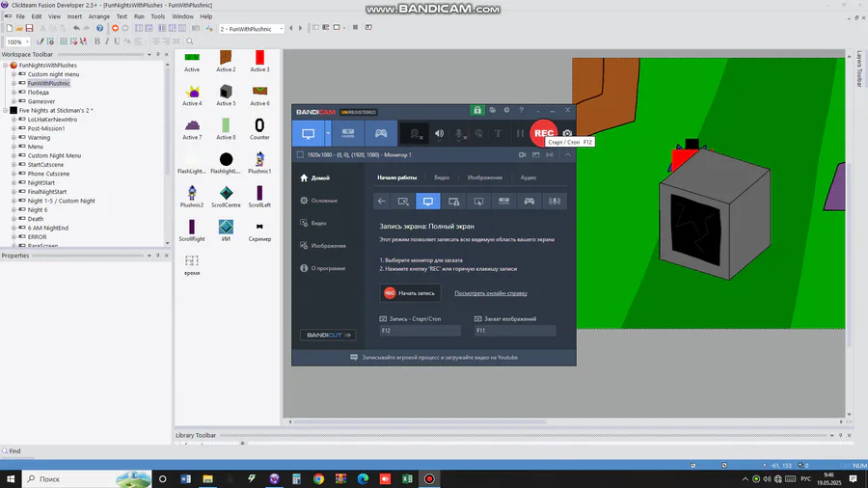Click magnifier zoom icon in Fusion toolbar

pyautogui.click(x=190, y=41)
